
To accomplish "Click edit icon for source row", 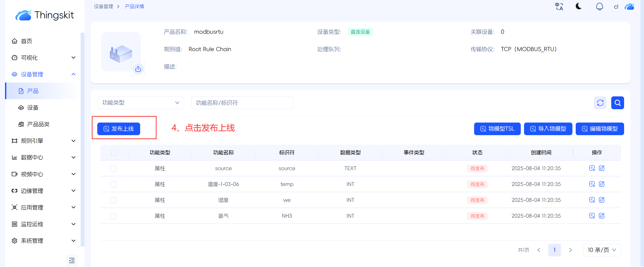I will (602, 168).
